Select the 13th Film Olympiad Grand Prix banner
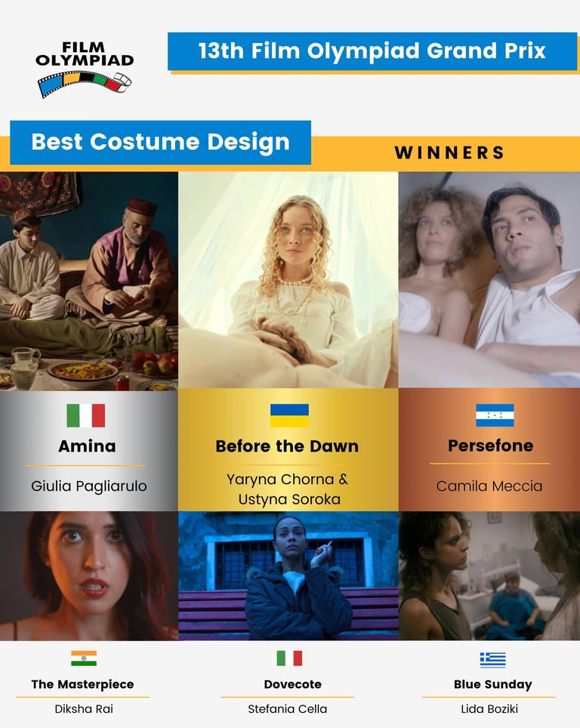Screen dimensions: 580x728 coord(372,51)
